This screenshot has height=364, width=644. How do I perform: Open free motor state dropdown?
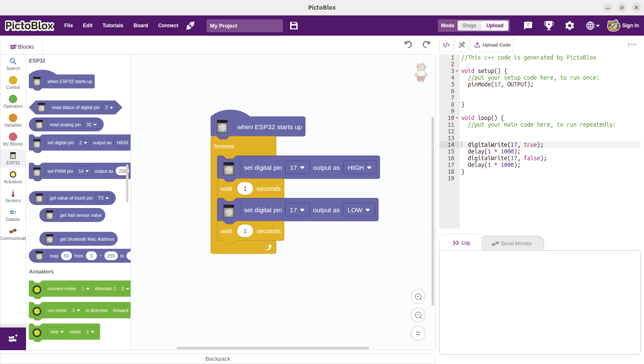click(57, 332)
